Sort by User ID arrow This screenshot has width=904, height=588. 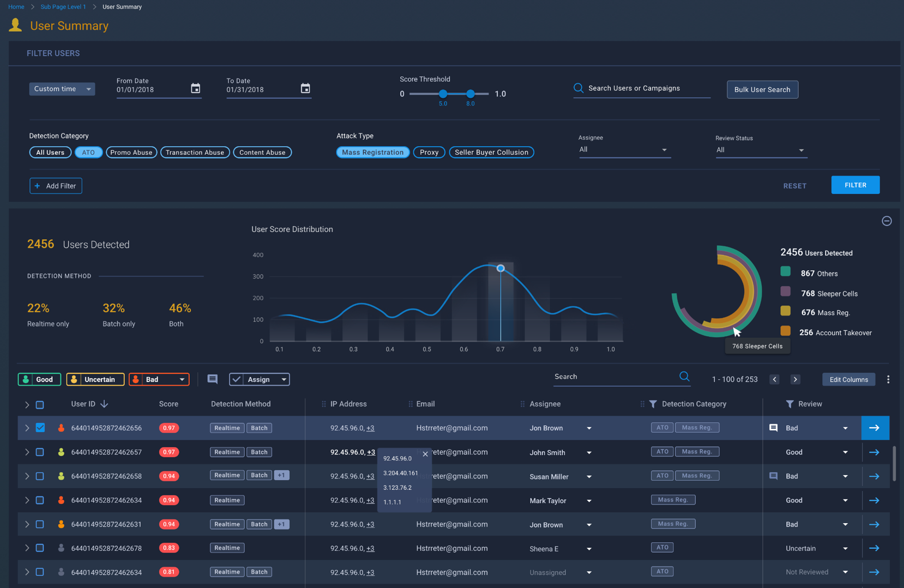104,404
